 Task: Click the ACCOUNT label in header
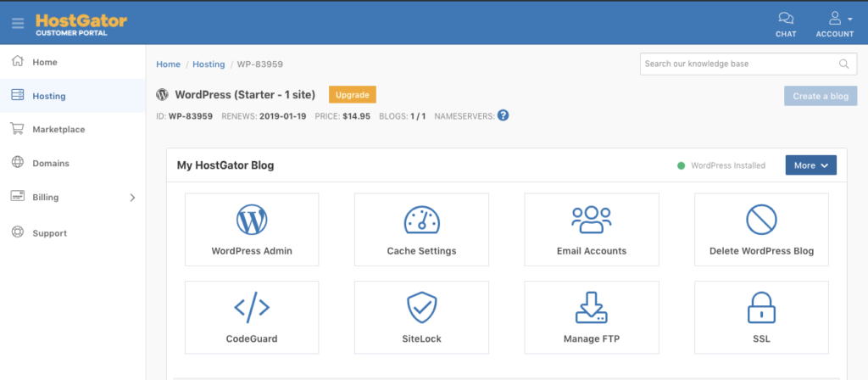click(835, 34)
